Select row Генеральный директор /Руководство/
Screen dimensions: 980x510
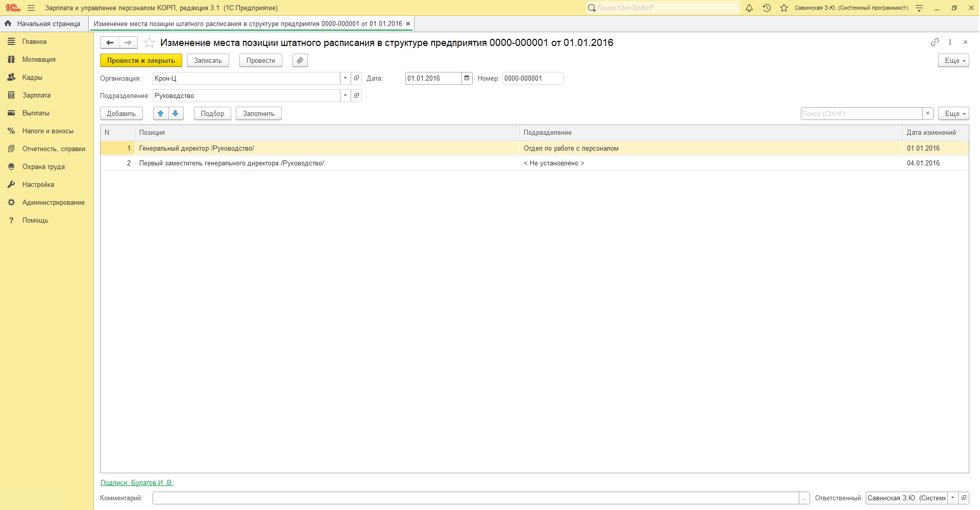(x=534, y=148)
